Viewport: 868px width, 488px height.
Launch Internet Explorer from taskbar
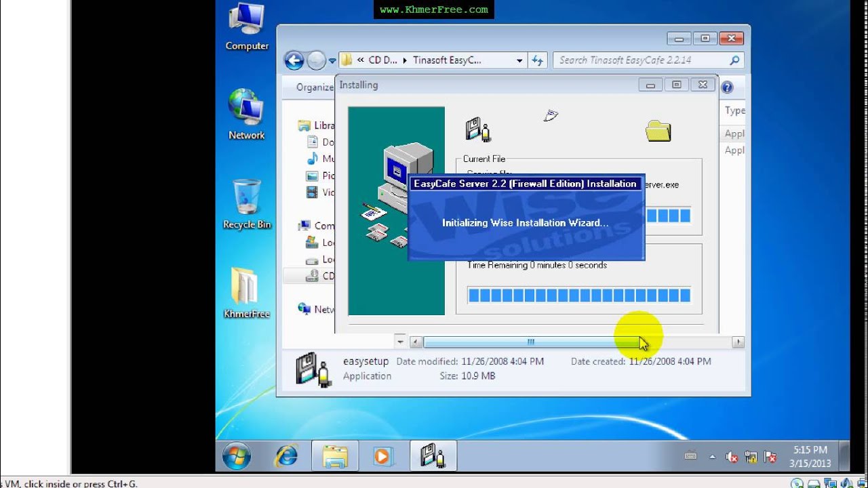click(286, 455)
